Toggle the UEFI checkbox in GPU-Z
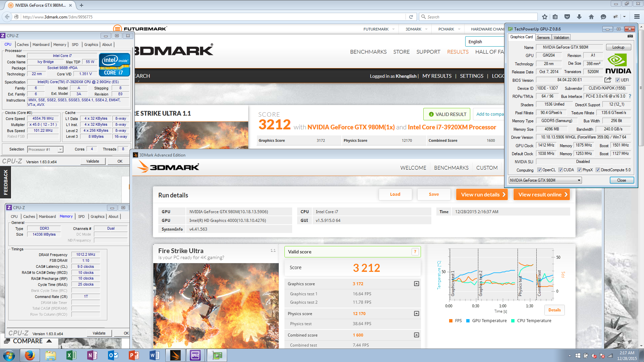 click(x=618, y=80)
